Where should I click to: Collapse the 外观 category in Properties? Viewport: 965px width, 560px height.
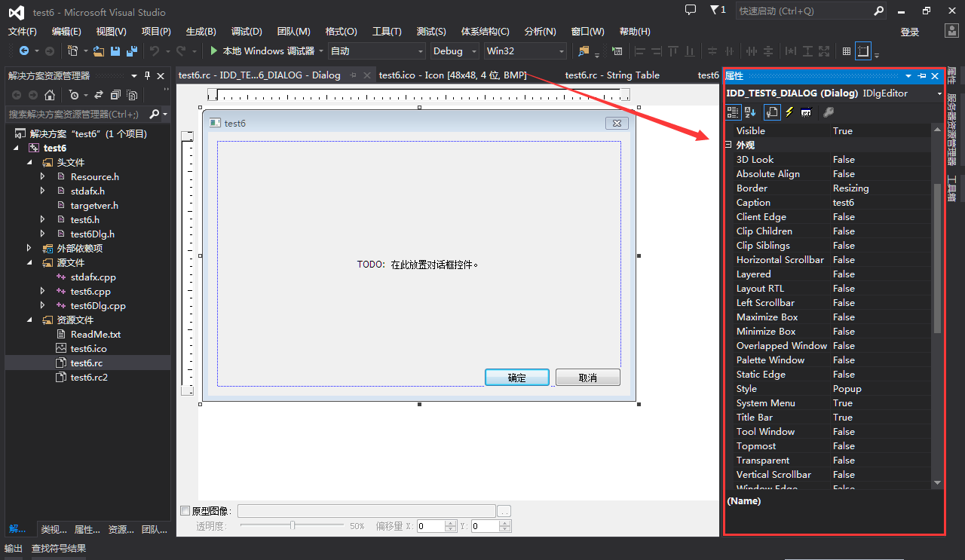[x=729, y=145]
